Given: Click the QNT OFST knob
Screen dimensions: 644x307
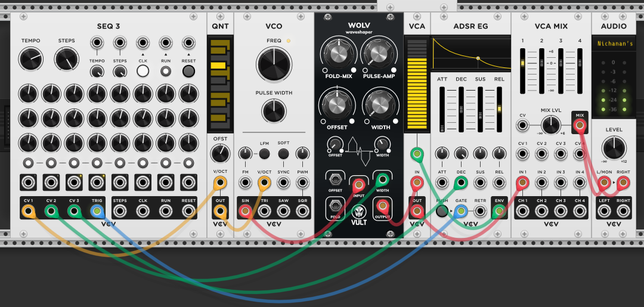Looking at the screenshot, I should [x=220, y=154].
